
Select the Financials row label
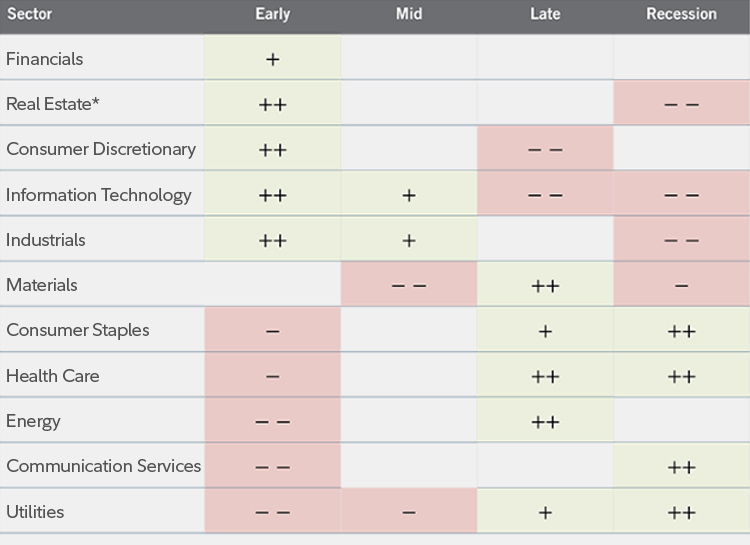45,59
